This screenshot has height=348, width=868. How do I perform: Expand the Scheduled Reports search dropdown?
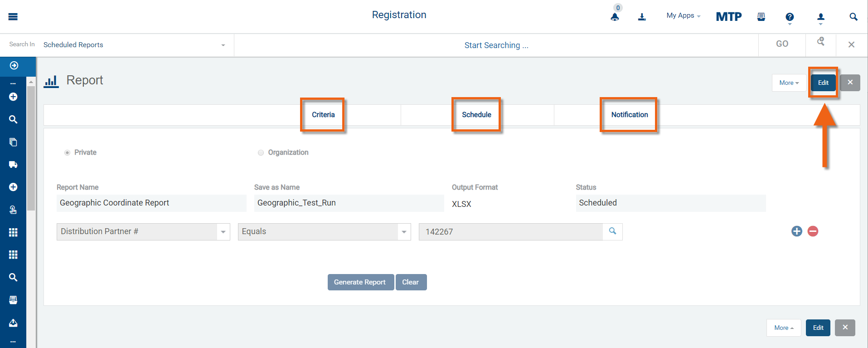pos(223,45)
